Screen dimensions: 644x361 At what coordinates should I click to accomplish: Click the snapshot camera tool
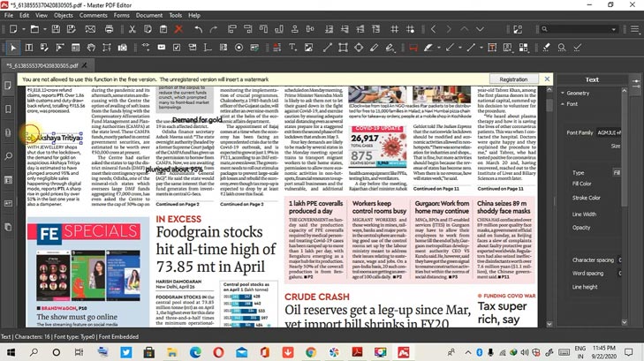click(123, 48)
